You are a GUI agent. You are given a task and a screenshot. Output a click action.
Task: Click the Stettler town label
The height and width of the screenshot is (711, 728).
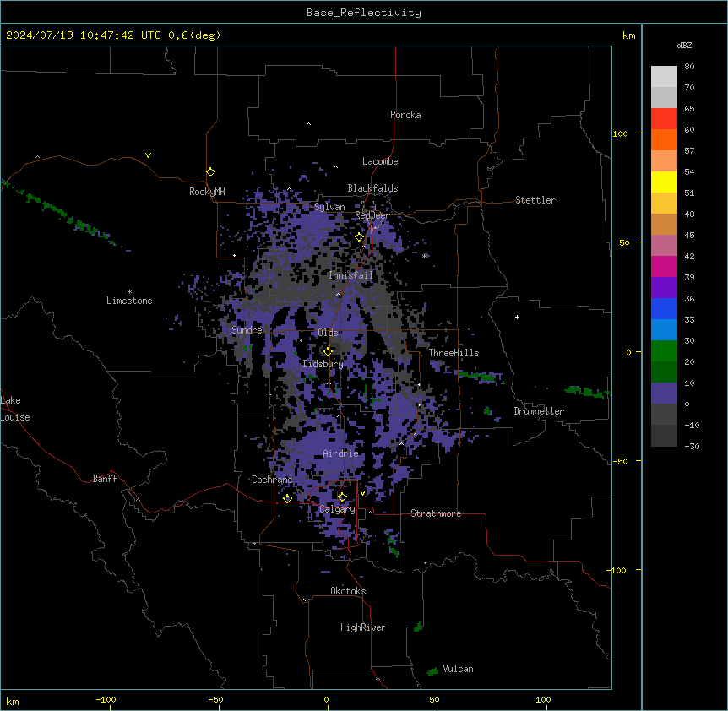(x=535, y=200)
